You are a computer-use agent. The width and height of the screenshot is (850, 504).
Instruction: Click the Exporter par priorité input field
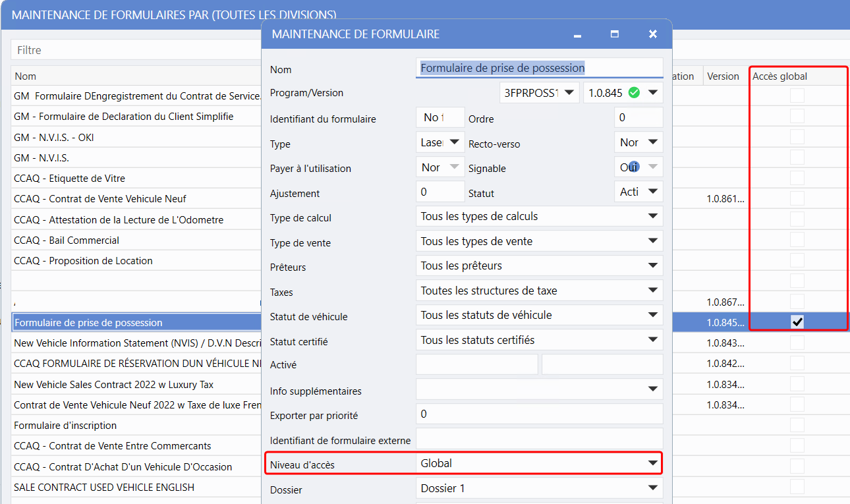coord(539,414)
